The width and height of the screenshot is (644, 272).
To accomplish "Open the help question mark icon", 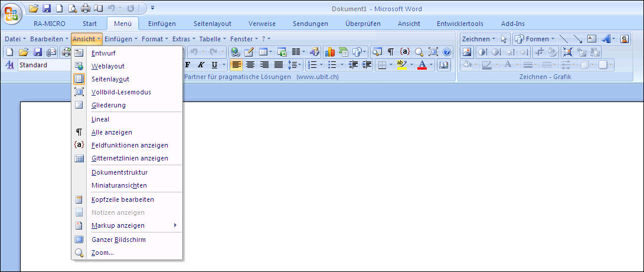I will point(446,52).
